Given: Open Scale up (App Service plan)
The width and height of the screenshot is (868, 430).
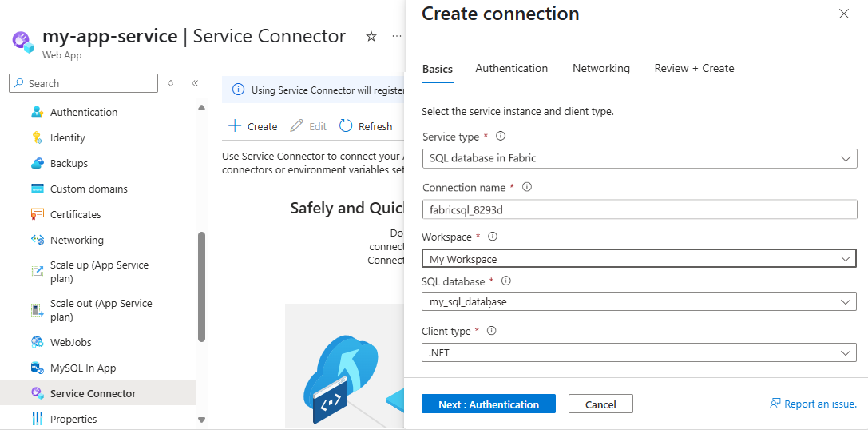Looking at the screenshot, I should (99, 272).
